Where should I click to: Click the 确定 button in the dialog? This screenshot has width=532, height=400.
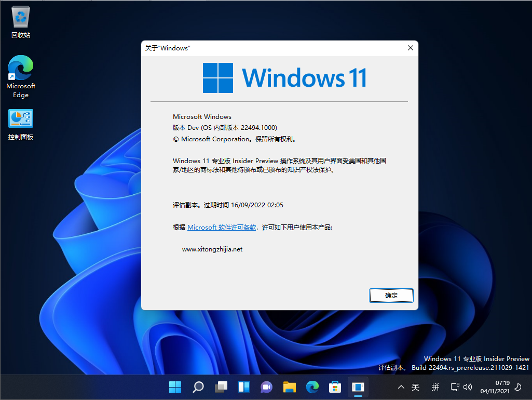click(391, 295)
